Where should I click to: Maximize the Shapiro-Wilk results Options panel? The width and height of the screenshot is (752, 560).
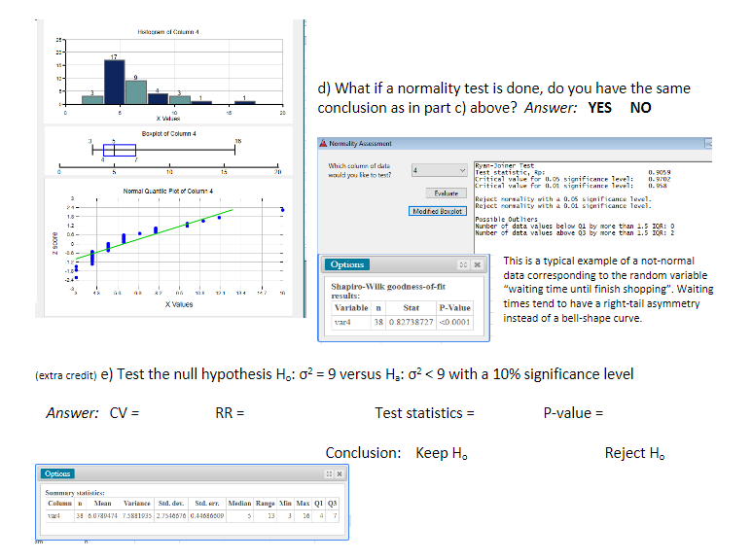tap(463, 264)
